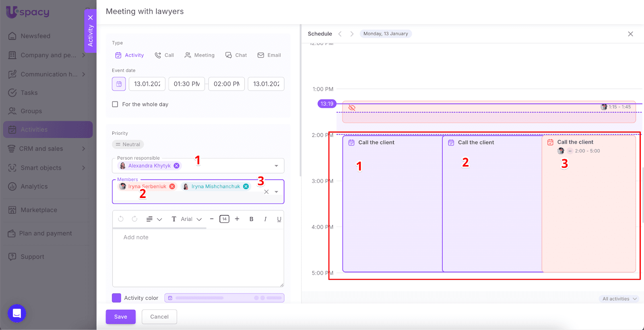
Task: Open the chat bubble widget icon
Action: [x=17, y=313]
